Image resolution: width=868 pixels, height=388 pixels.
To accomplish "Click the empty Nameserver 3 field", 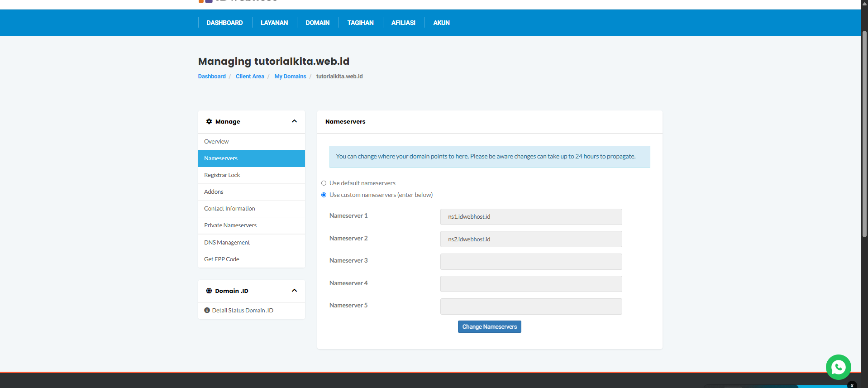I will 531,262.
